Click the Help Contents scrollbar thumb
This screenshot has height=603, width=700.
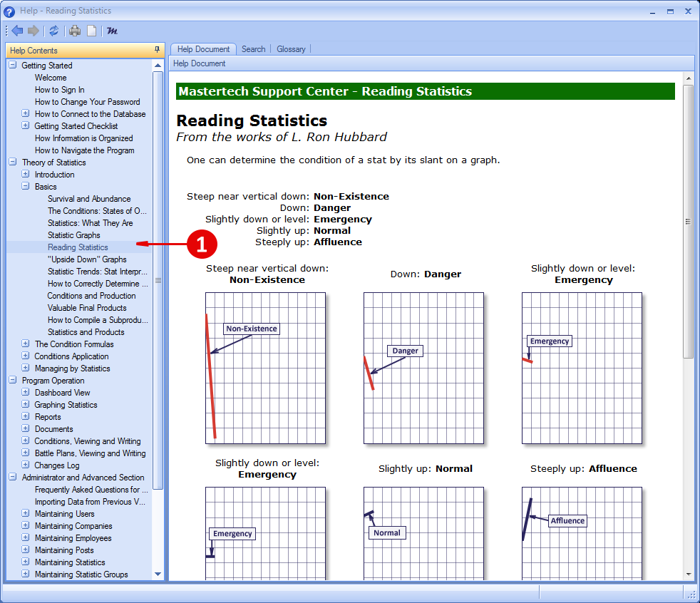(158, 280)
